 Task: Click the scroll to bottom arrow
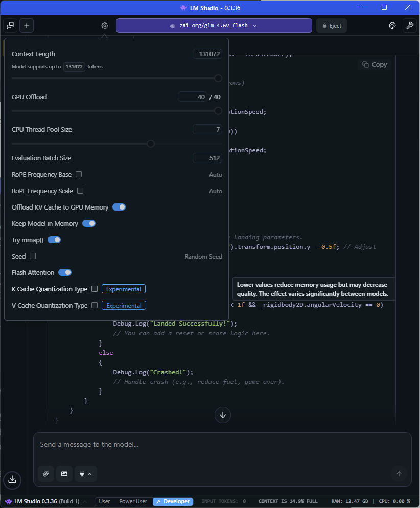click(x=223, y=414)
